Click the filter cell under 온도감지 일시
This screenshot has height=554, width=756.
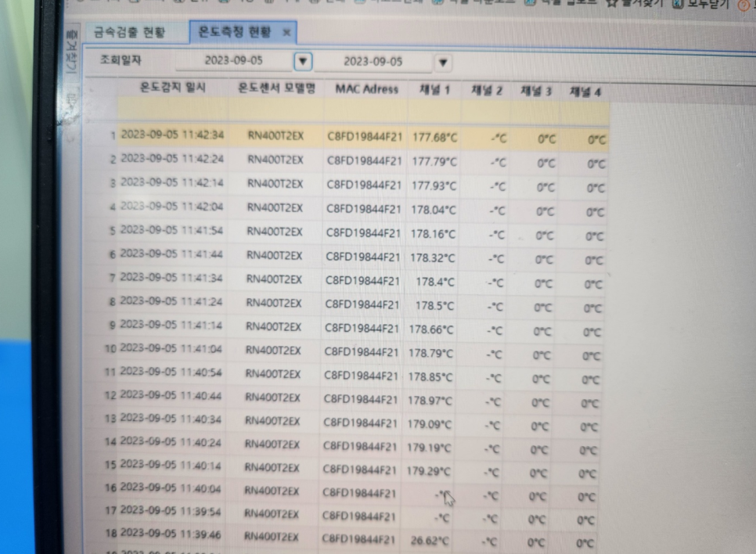point(173,110)
